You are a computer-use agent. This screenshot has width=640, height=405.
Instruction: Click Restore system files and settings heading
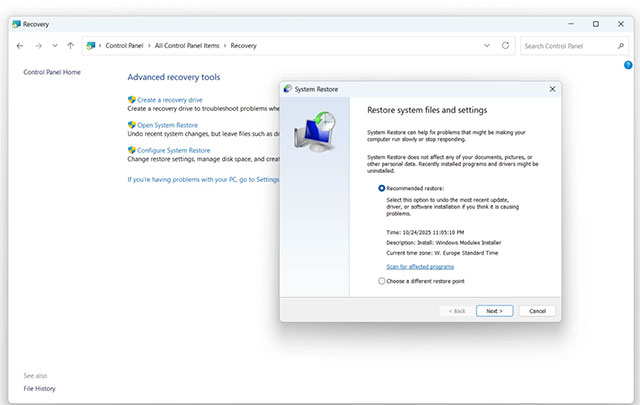tap(427, 110)
